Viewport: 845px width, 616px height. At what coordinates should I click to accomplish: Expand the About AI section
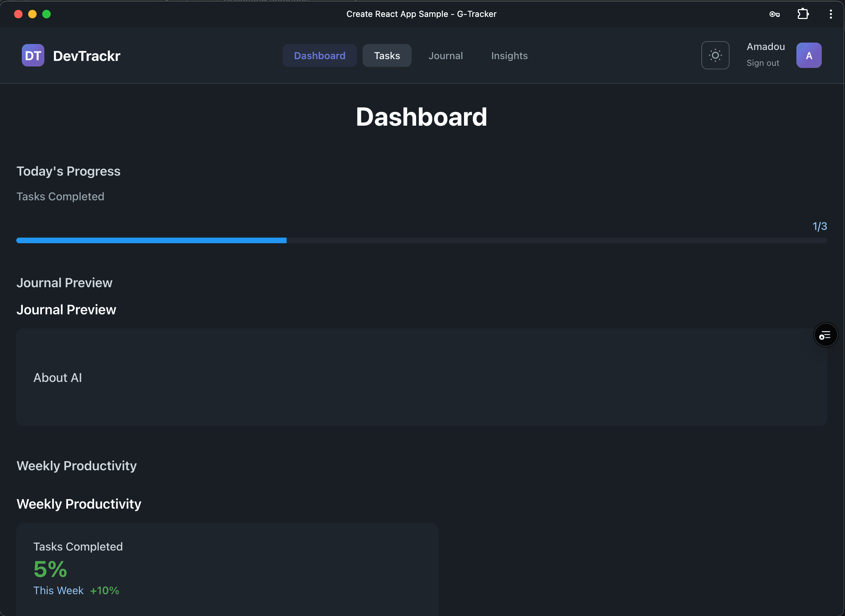pyautogui.click(x=58, y=377)
